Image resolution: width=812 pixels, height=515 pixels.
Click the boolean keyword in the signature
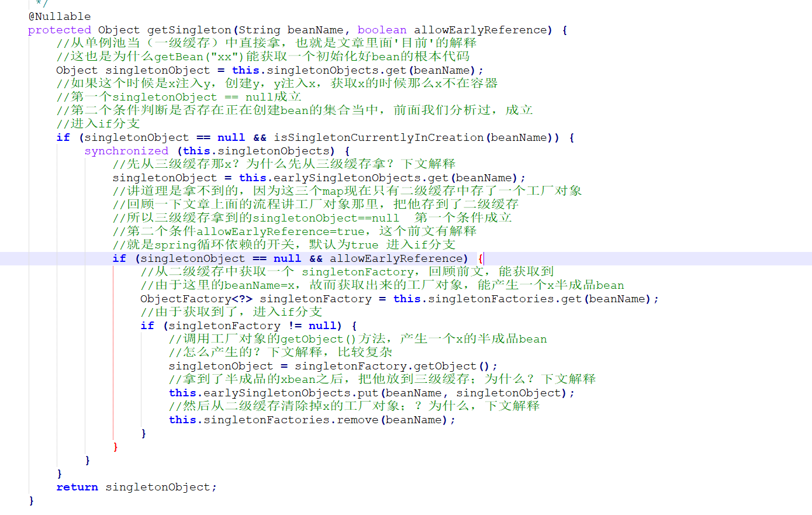(x=382, y=29)
